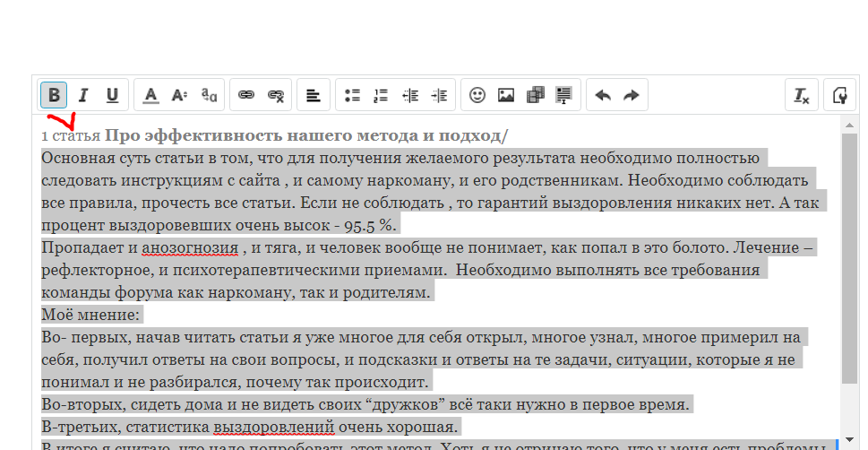Click line starting 'себя, получил ответы'

pos(418,359)
